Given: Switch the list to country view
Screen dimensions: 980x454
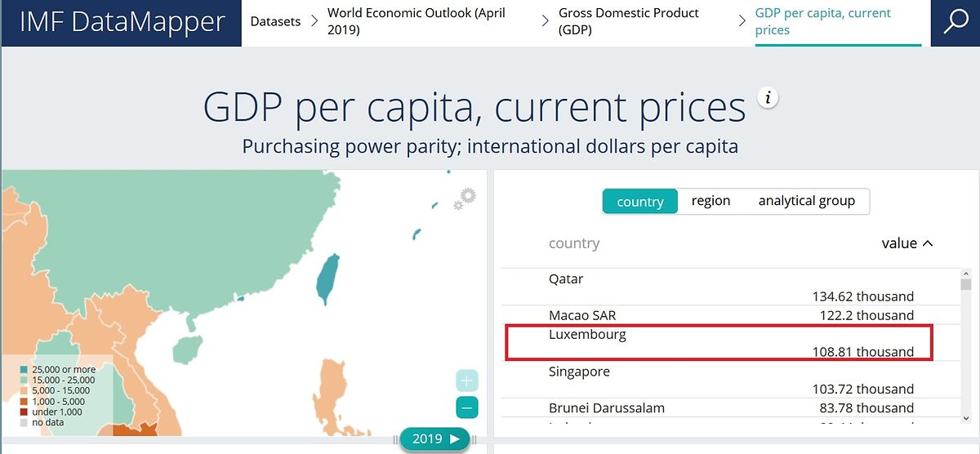Looking at the screenshot, I should [640, 202].
